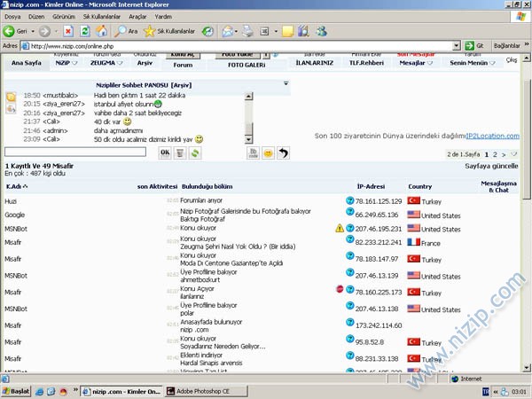Screen dimensions: 532x399
Task: Click page vertical scrollbar down arrow
Action: click(x=526, y=368)
